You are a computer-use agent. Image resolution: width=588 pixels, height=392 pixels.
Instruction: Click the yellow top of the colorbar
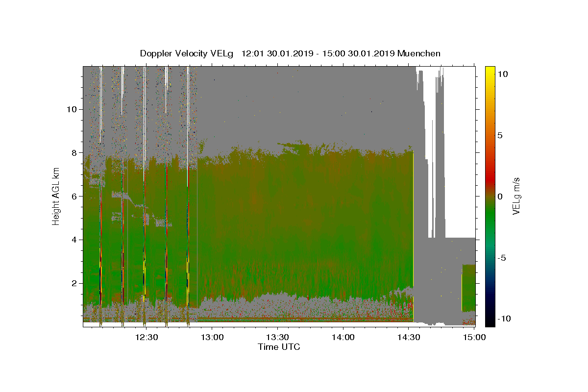490,71
